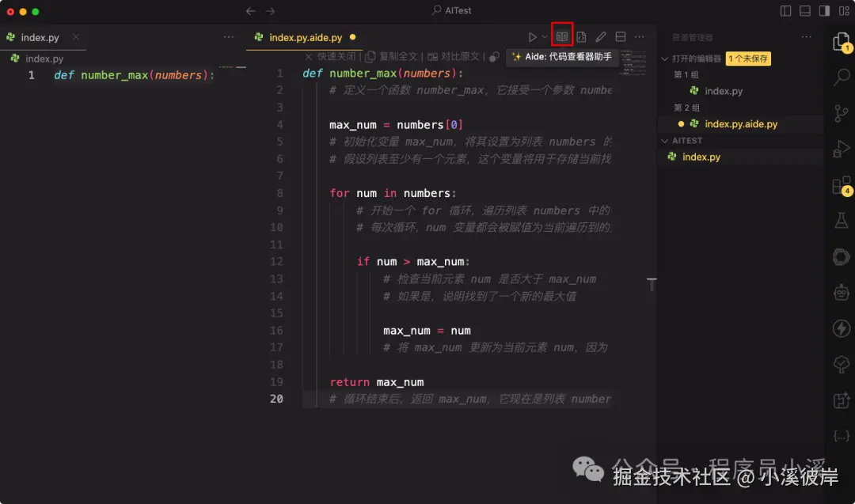Switch to the left index.py tab
Viewport: 855px width, 504px height.
(38, 36)
